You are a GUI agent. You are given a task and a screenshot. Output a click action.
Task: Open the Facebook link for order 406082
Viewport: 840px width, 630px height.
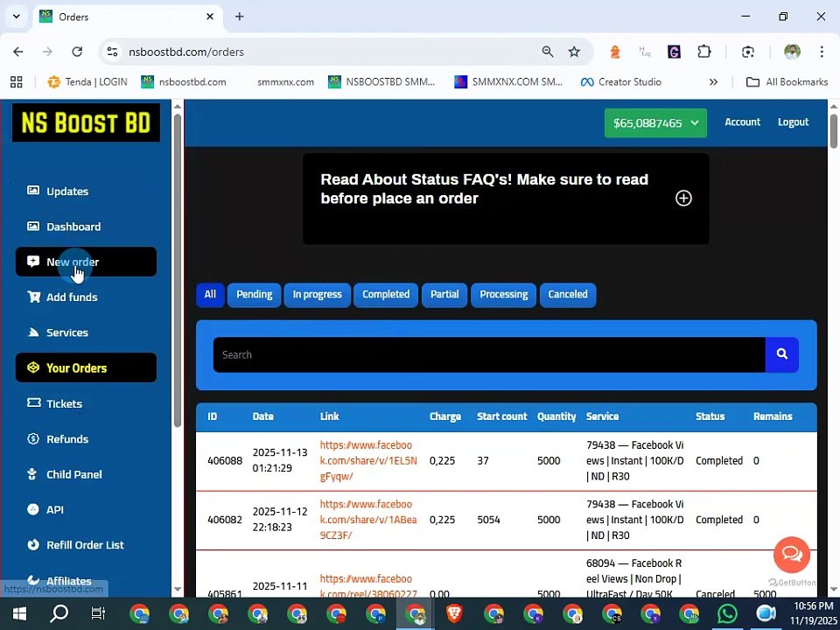[368, 519]
